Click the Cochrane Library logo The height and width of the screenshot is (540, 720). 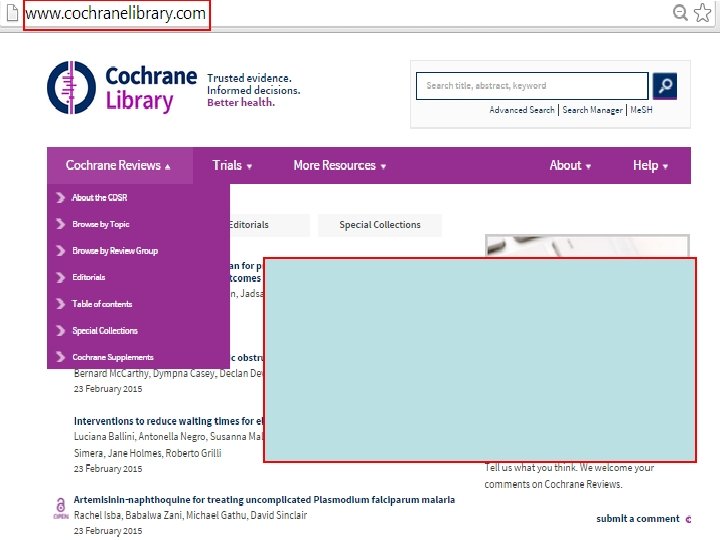[122, 88]
